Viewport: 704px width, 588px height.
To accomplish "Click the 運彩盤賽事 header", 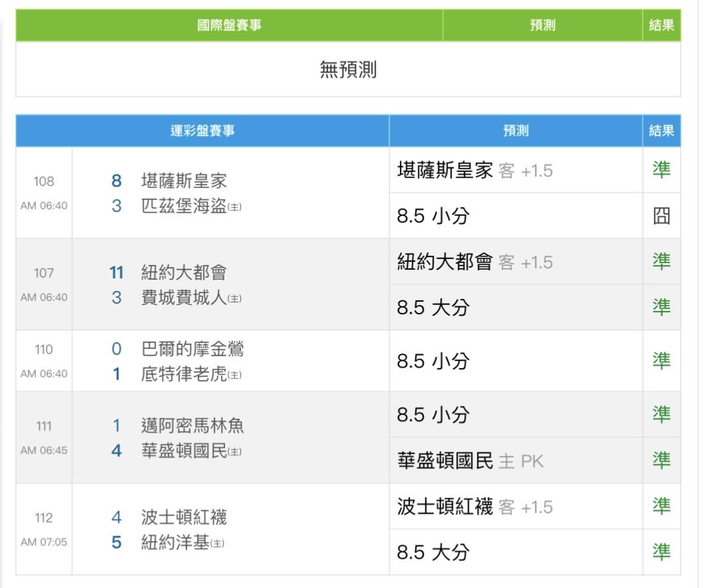I will [202, 131].
